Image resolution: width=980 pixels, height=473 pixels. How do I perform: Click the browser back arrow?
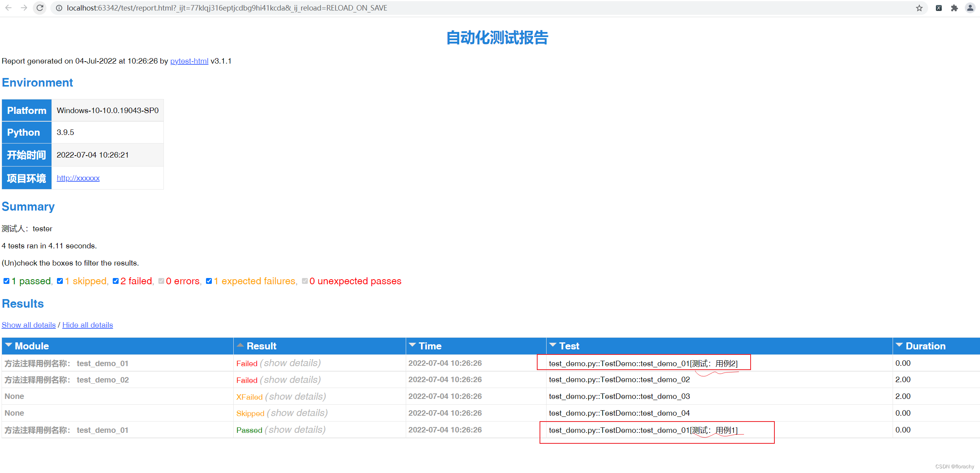pyautogui.click(x=9, y=8)
